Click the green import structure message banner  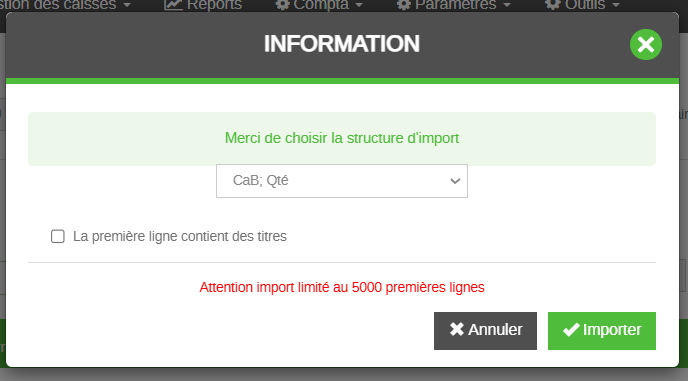coord(342,139)
